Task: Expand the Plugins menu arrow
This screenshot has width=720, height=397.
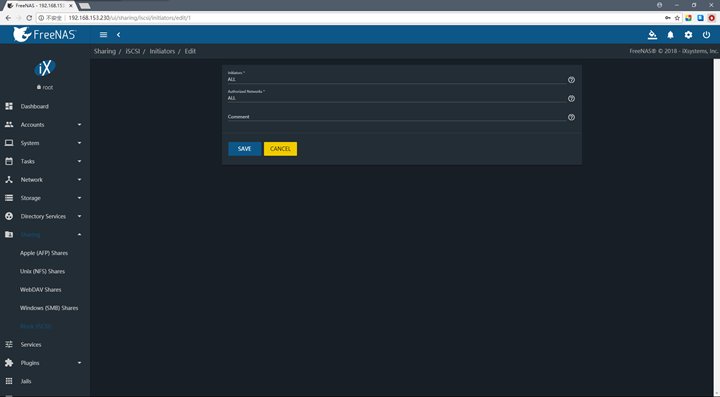Action: 79,363
